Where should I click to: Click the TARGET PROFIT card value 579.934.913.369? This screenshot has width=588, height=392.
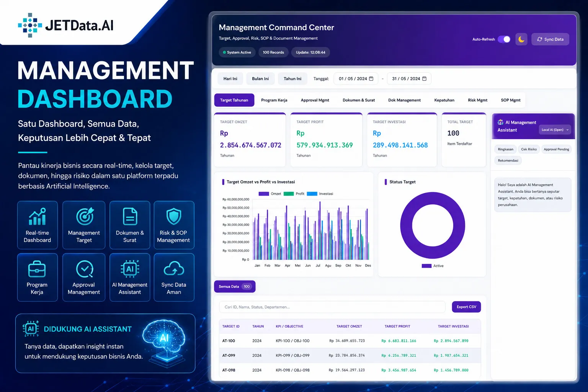pos(325,145)
